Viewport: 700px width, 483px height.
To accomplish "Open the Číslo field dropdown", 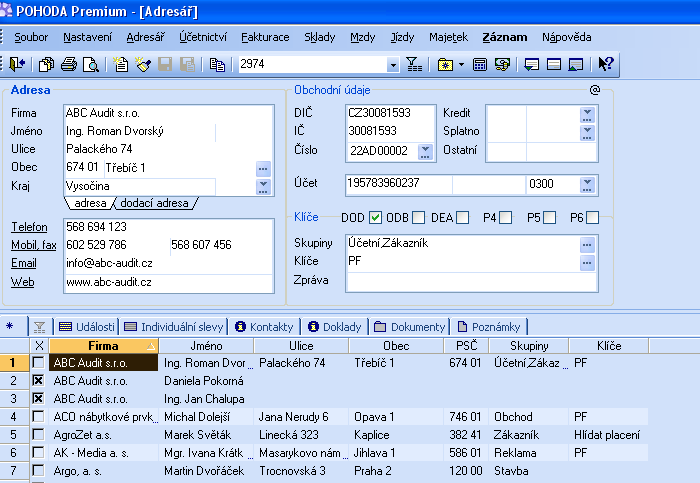I will pyautogui.click(x=425, y=152).
